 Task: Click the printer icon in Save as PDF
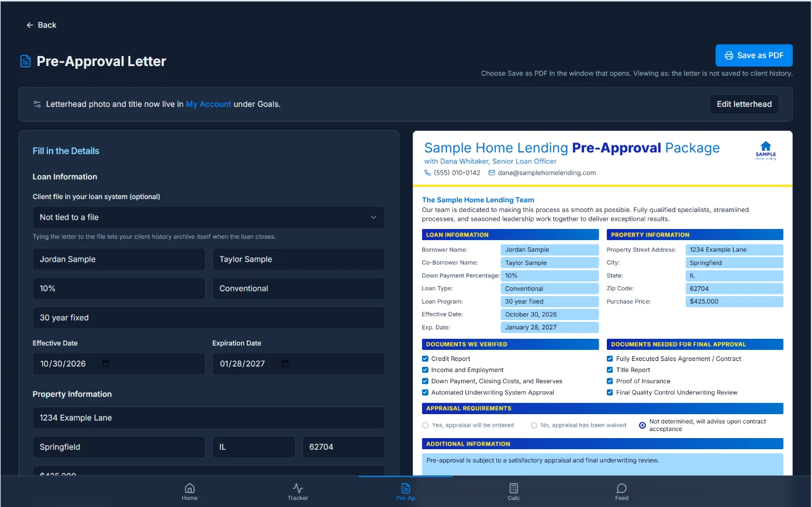(x=729, y=55)
